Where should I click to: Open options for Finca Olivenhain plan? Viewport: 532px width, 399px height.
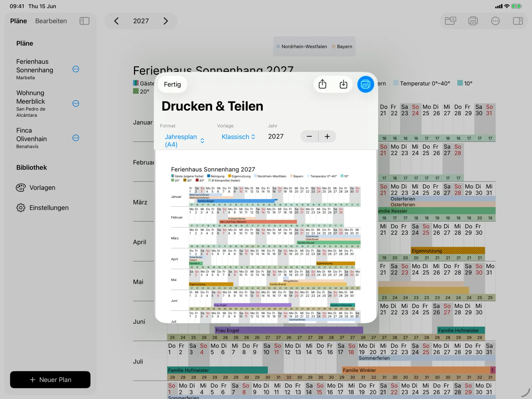[x=76, y=138]
